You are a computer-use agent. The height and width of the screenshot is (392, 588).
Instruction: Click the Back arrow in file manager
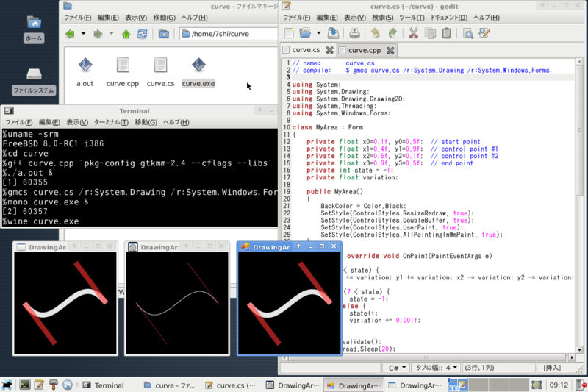(70, 34)
